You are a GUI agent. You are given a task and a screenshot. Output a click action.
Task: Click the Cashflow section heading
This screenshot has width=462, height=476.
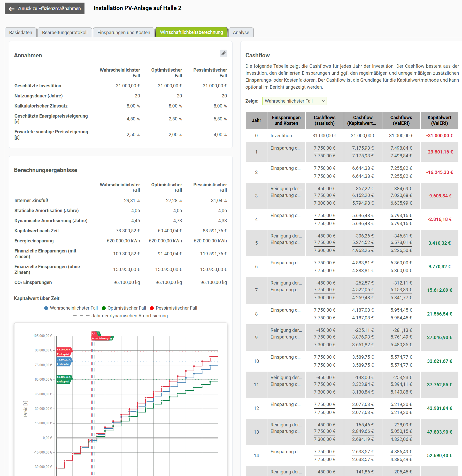click(257, 55)
